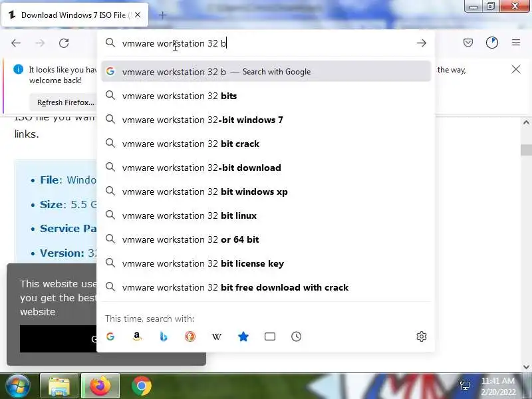Search history using the clock icon
This screenshot has width=532, height=399.
pyautogui.click(x=296, y=336)
